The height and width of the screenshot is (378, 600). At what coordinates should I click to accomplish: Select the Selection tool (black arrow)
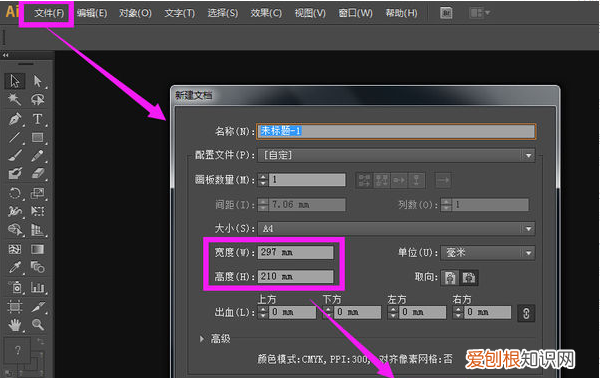[15, 81]
